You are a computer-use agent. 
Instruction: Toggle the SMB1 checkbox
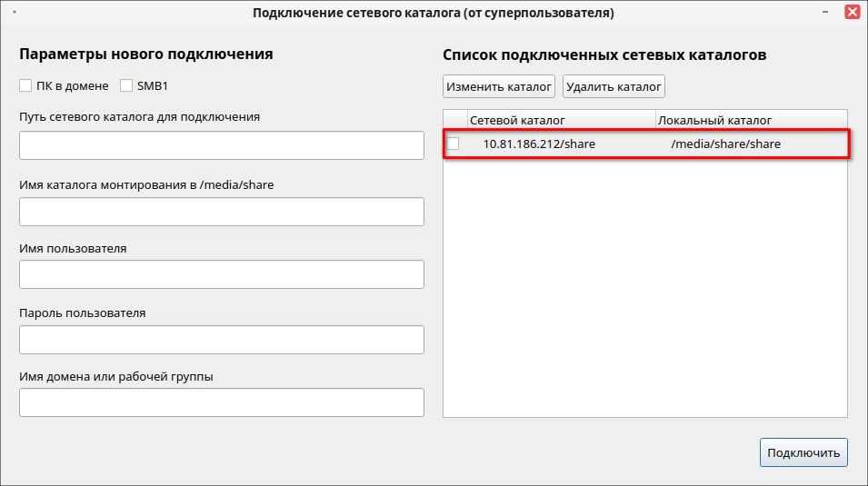(126, 86)
